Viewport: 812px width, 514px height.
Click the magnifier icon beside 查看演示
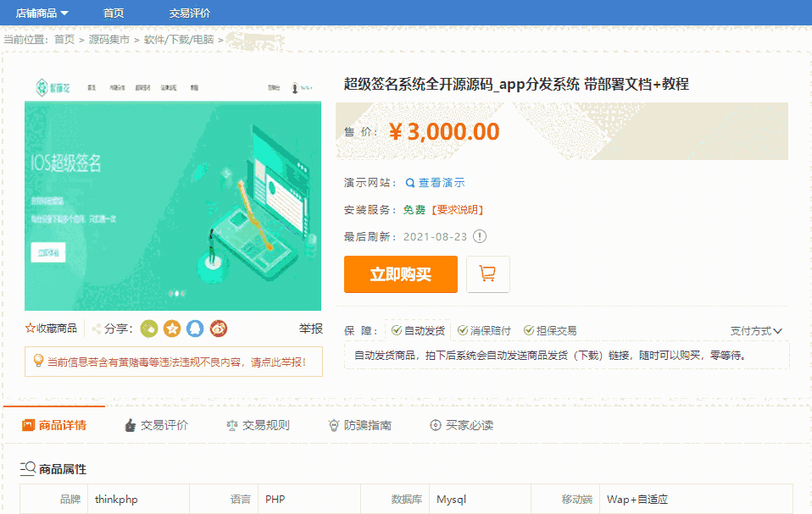coord(410,183)
